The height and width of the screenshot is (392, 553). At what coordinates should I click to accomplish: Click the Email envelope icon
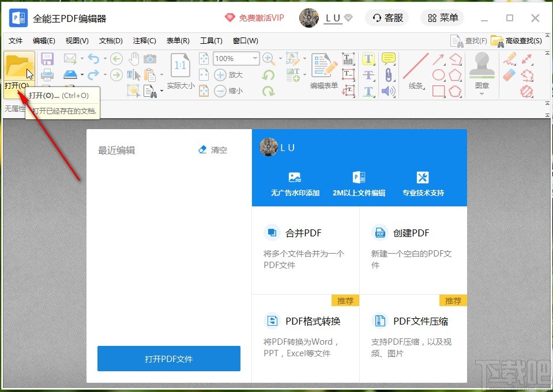click(x=70, y=59)
